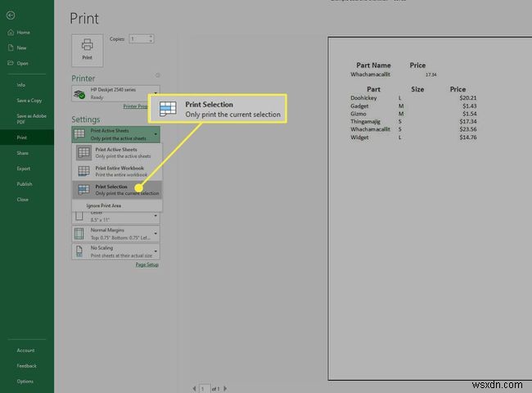This screenshot has height=393, width=532.
Task: Open Export in the sidebar
Action: tap(24, 169)
